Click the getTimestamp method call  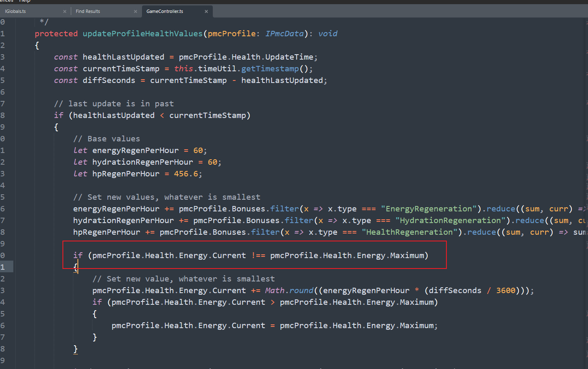pyautogui.click(x=270, y=69)
